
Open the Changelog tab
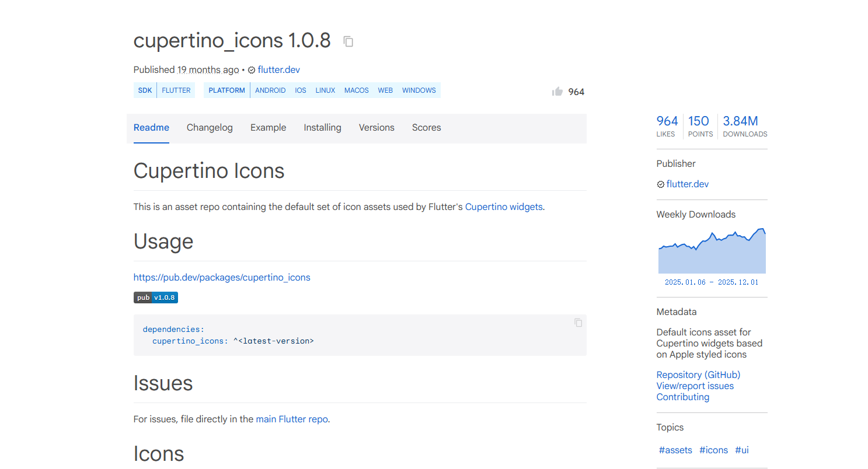(210, 128)
